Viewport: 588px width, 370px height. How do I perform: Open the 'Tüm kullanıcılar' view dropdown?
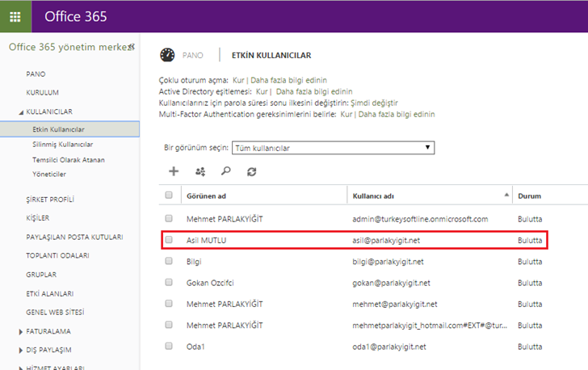333,148
